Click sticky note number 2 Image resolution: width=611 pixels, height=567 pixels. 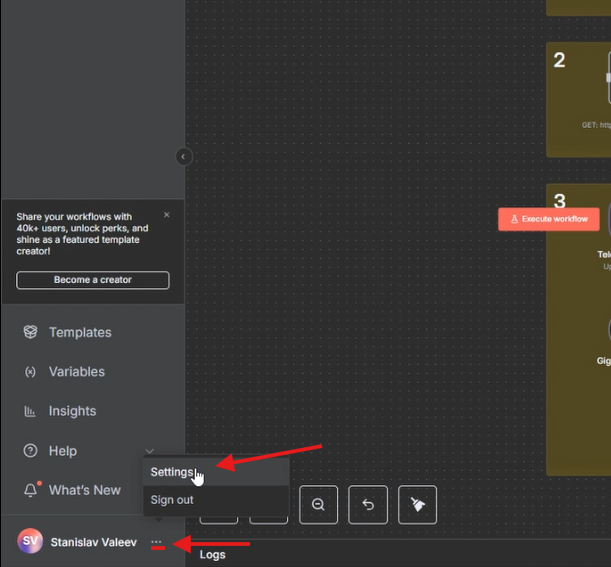point(578,99)
